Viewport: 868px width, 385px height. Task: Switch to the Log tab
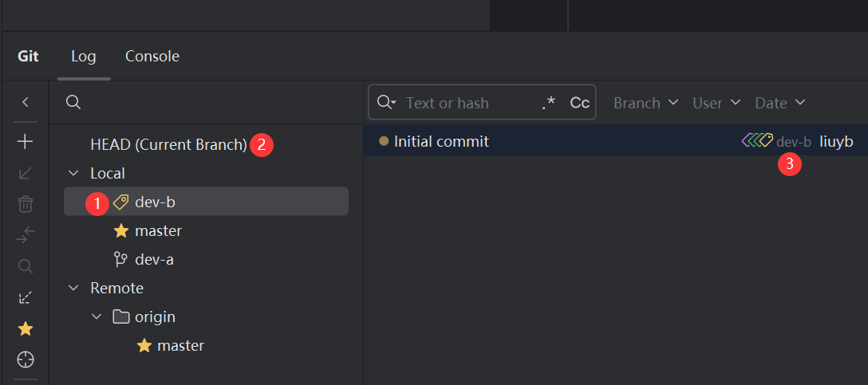point(84,57)
